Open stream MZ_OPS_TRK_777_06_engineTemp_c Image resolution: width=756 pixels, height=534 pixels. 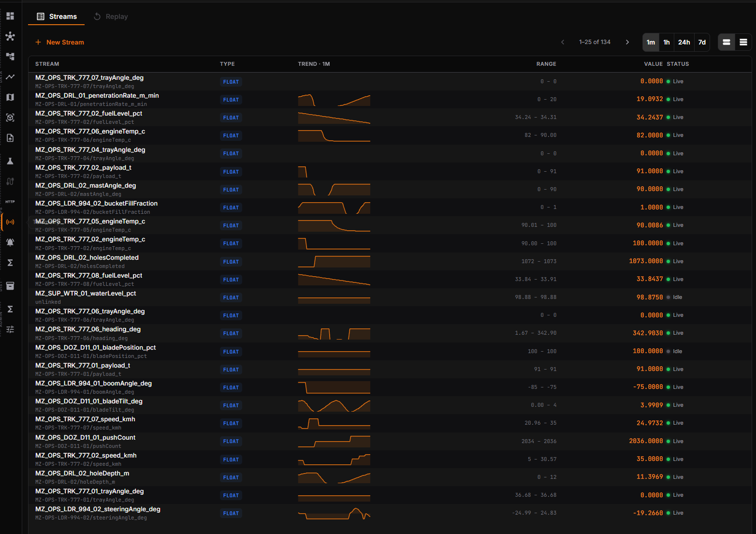coord(90,131)
